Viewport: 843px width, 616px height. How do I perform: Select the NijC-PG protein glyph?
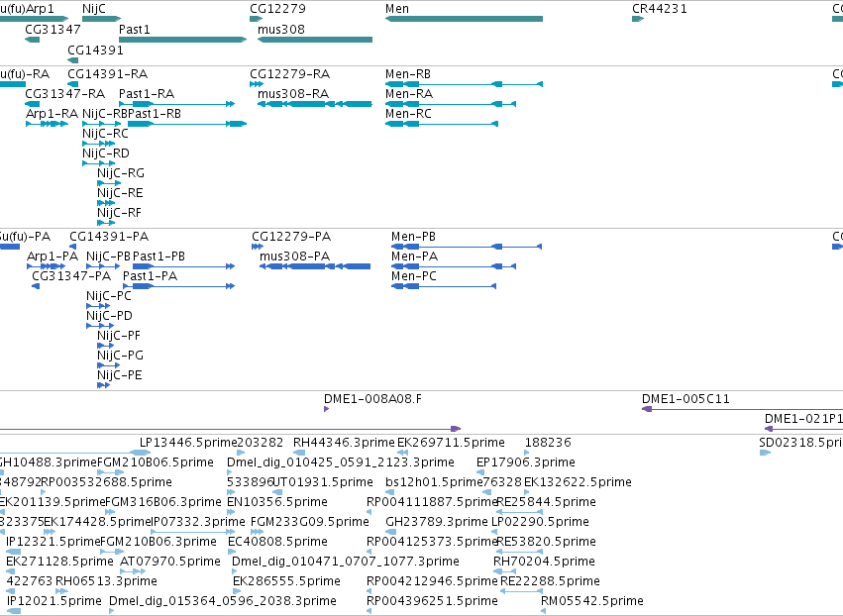(x=109, y=365)
